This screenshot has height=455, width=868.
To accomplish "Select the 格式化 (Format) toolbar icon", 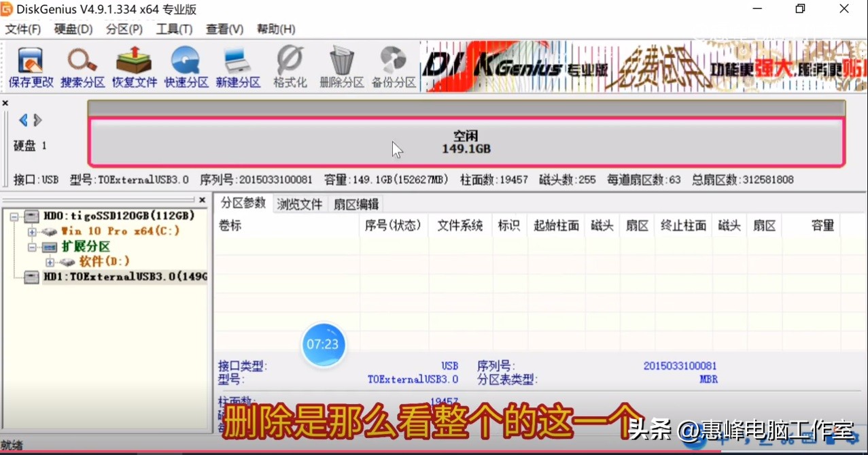I will point(290,65).
